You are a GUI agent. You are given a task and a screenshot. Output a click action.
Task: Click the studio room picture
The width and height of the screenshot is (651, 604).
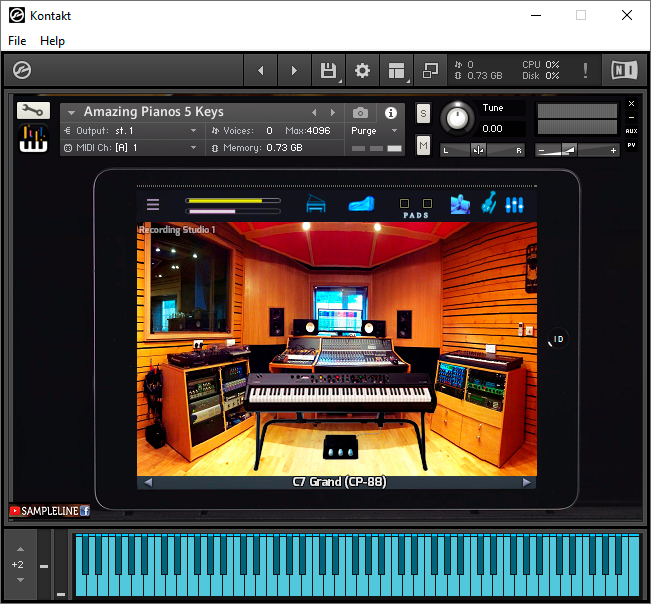[x=337, y=349]
